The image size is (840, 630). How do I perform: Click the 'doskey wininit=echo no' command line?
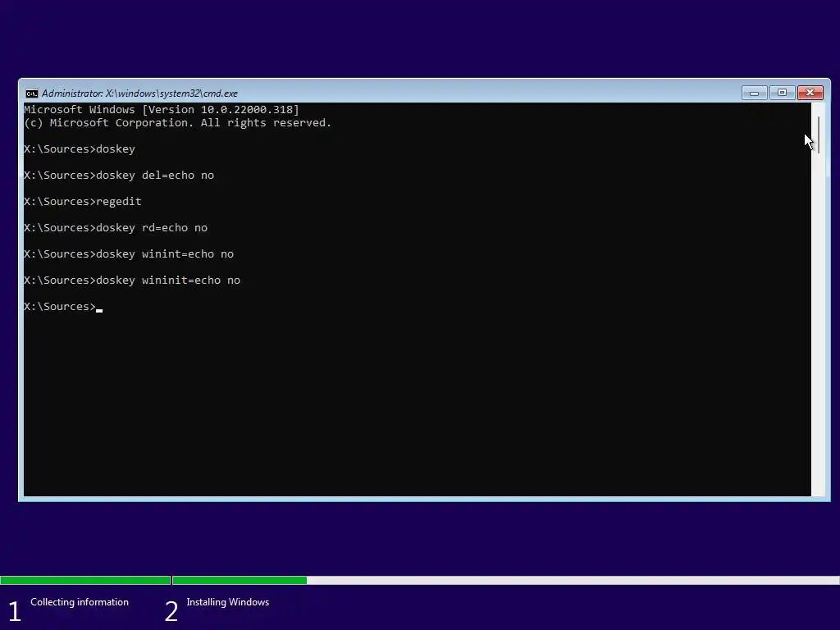(x=132, y=281)
